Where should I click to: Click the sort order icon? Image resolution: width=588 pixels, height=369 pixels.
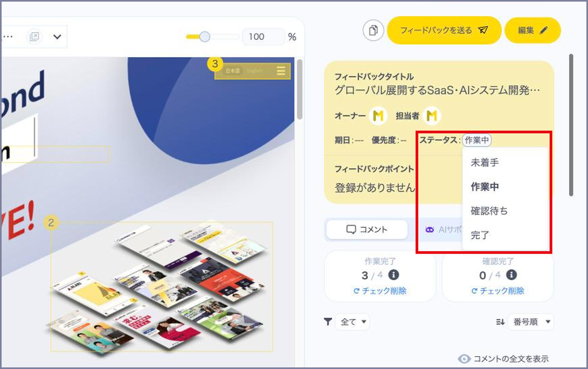point(500,322)
